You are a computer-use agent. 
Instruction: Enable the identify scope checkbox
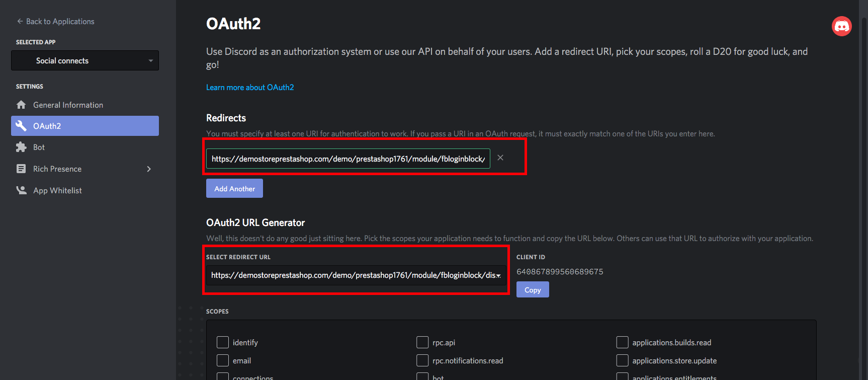[223, 342]
